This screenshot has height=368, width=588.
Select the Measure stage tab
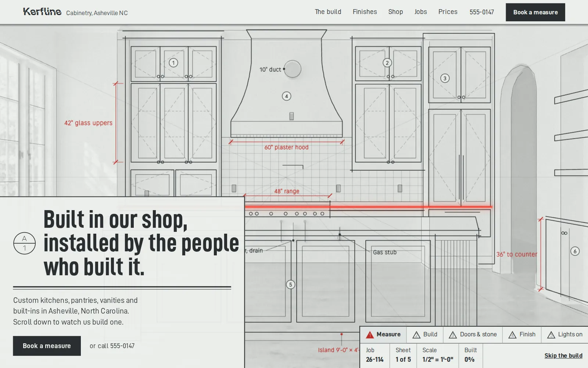pyautogui.click(x=383, y=335)
